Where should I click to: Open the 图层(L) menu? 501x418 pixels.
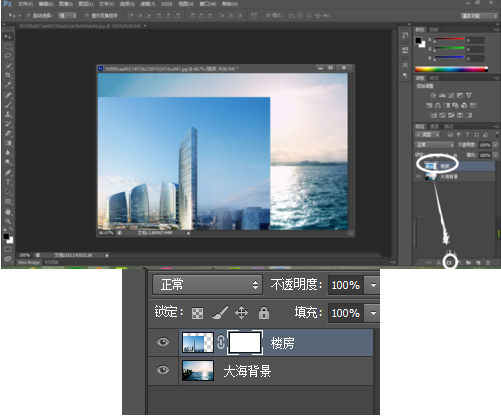click(x=86, y=4)
